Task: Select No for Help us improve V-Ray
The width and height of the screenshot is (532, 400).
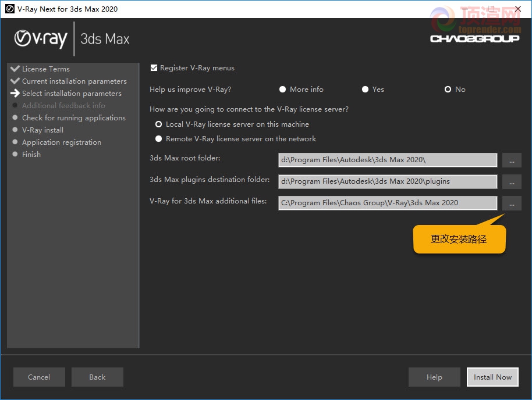Action: pos(448,89)
